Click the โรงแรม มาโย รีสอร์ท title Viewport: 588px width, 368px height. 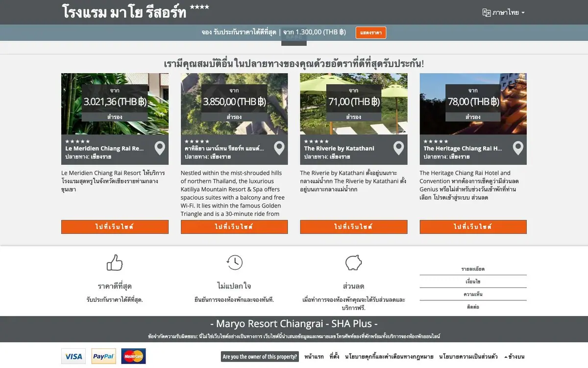(x=124, y=12)
